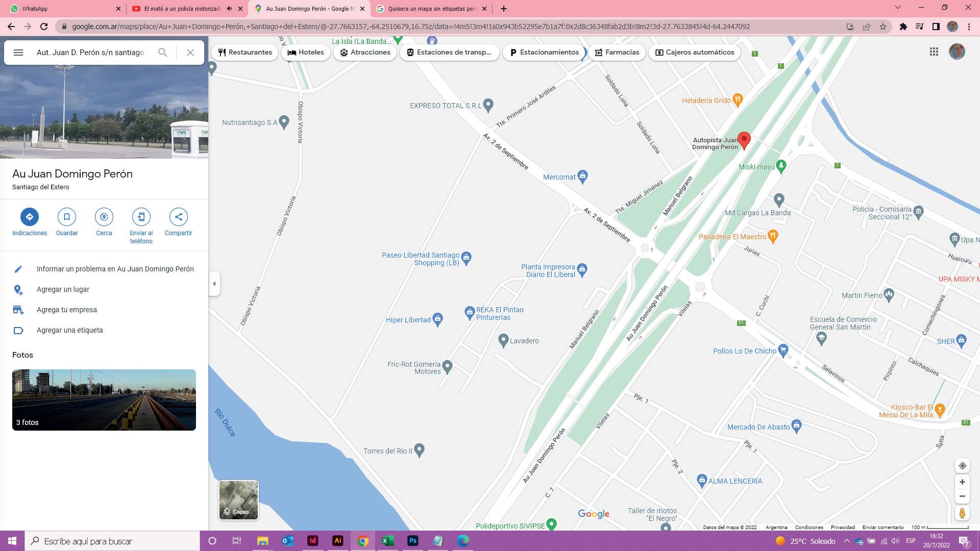This screenshot has height=551, width=980.
Task: Select Estaciones de transporte chip
Action: click(x=449, y=53)
